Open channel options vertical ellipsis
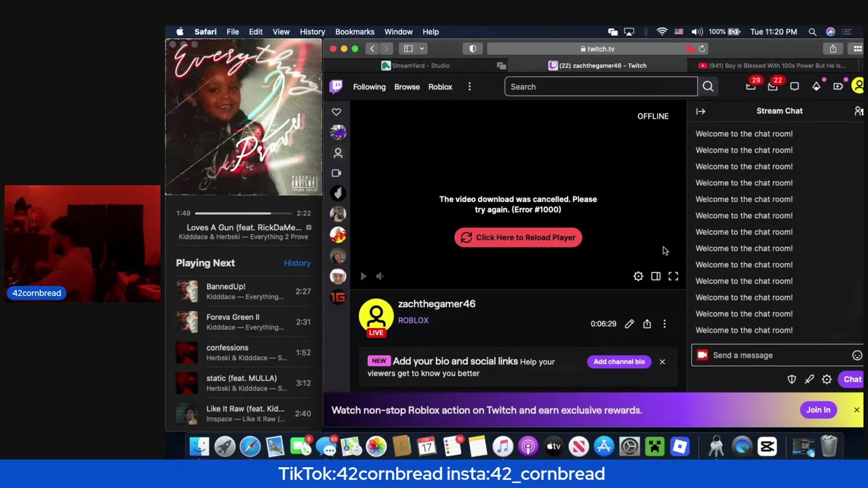This screenshot has height=488, width=868. (x=665, y=324)
